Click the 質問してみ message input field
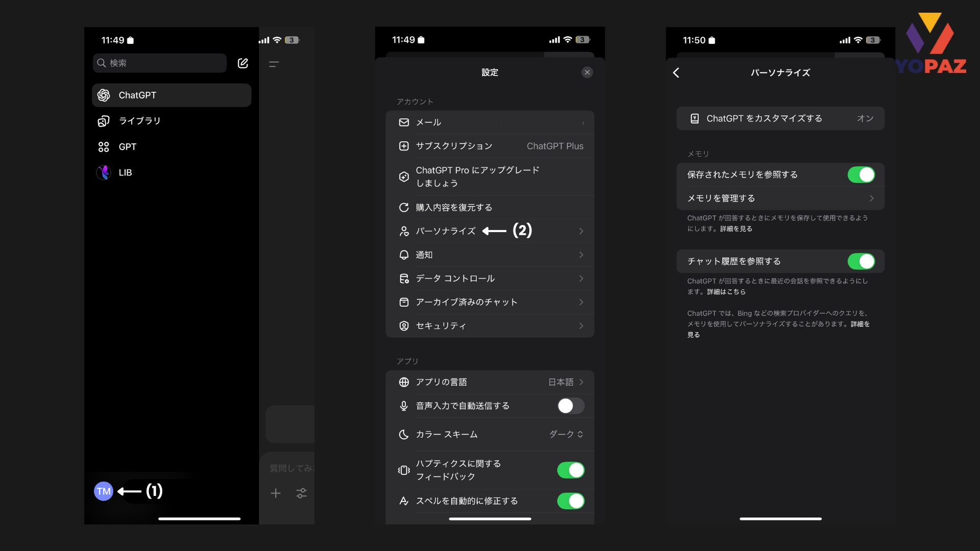This screenshot has width=980, height=551. click(292, 468)
